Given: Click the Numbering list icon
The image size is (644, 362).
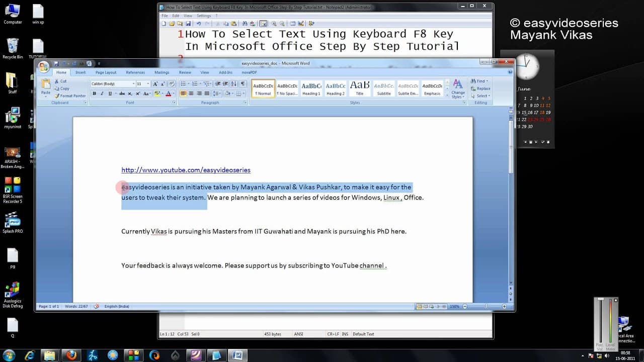Looking at the screenshot, I should (194, 84).
